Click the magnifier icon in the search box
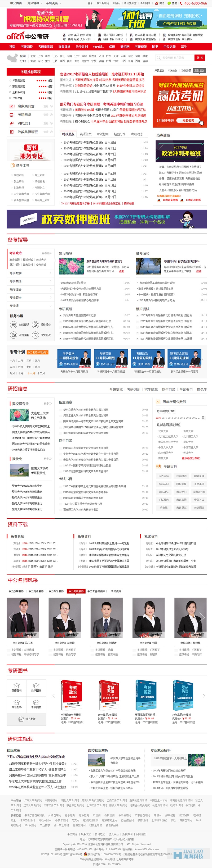 tap(159, 58)
